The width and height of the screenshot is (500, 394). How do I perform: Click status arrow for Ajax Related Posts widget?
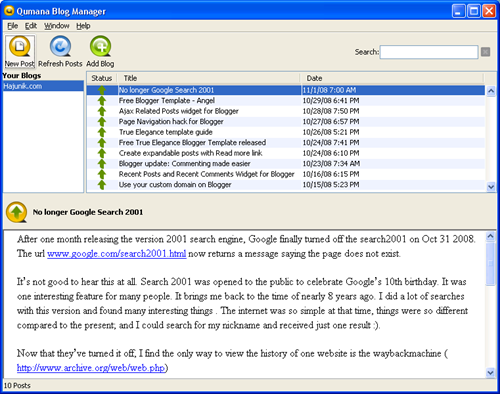point(102,111)
